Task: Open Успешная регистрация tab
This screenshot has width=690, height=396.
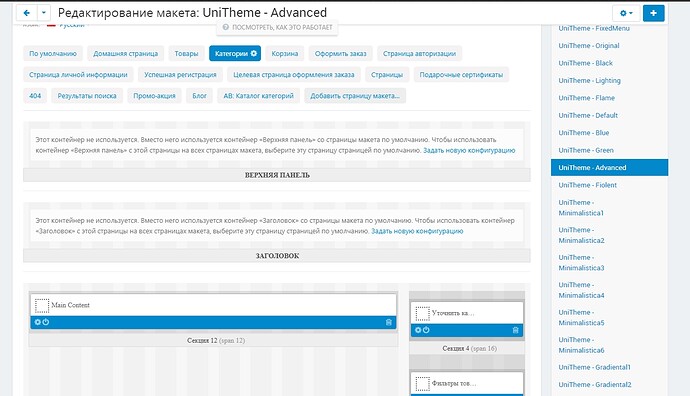Action: click(180, 75)
